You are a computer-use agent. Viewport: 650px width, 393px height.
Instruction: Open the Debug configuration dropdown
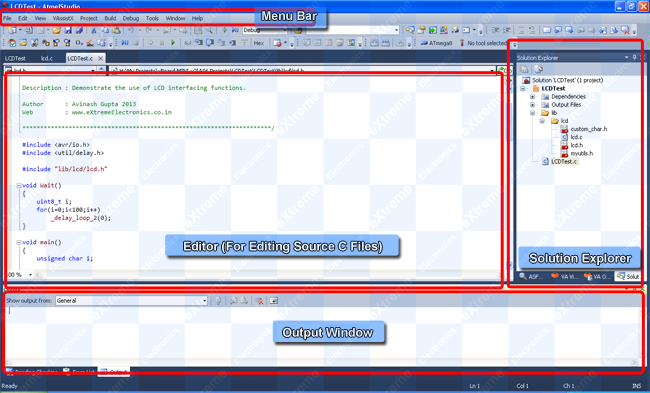tap(265, 30)
